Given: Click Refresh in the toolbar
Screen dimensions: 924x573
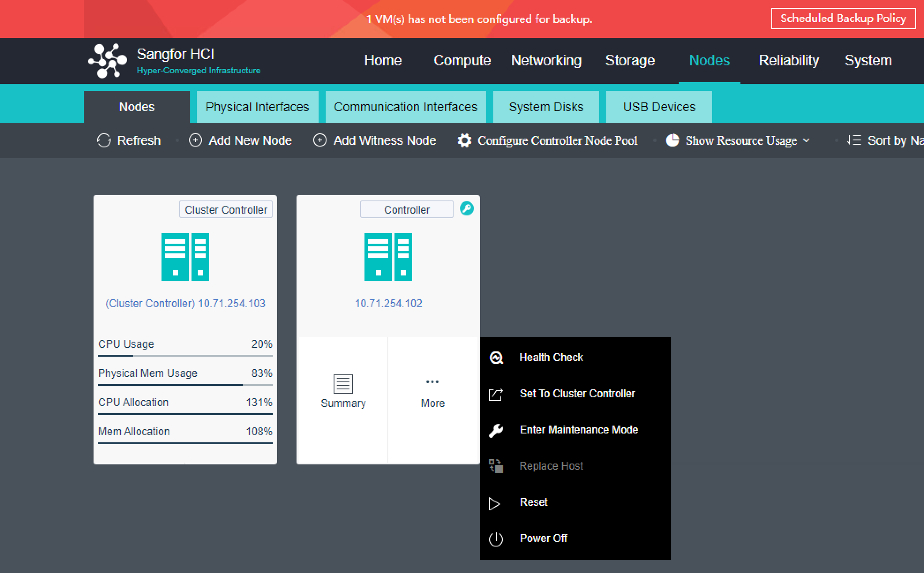Looking at the screenshot, I should tap(129, 140).
